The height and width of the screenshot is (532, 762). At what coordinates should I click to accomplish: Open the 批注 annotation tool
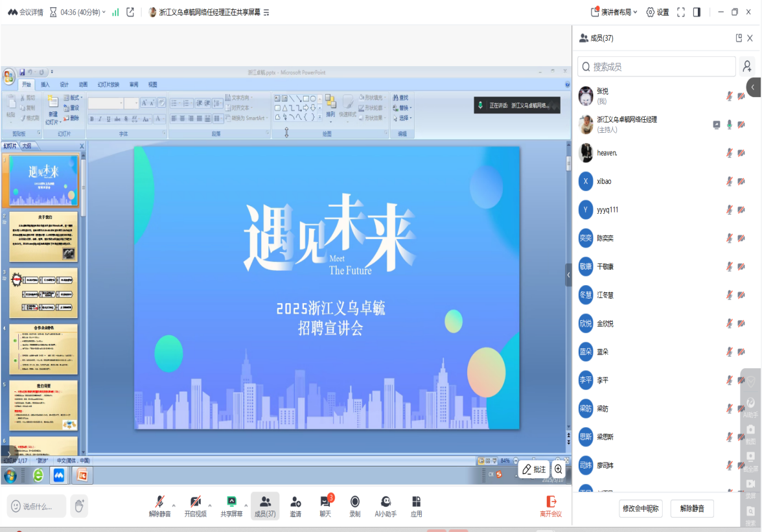coord(534,469)
